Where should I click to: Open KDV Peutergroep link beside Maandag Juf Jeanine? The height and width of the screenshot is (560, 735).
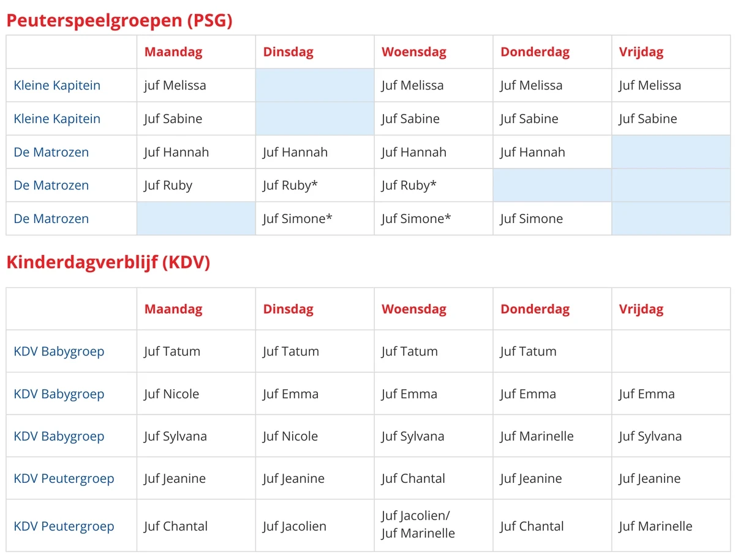[x=64, y=479]
